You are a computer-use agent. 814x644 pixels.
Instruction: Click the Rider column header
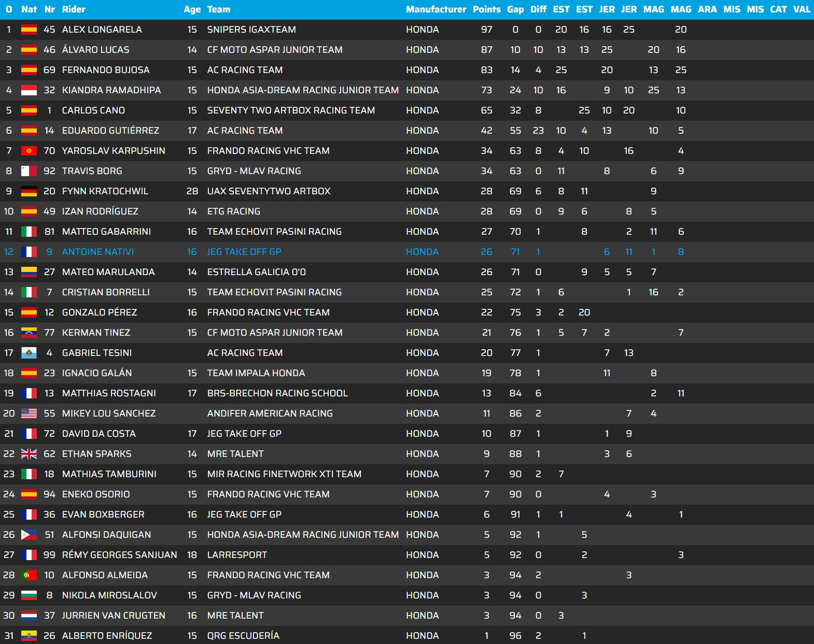pos(74,9)
